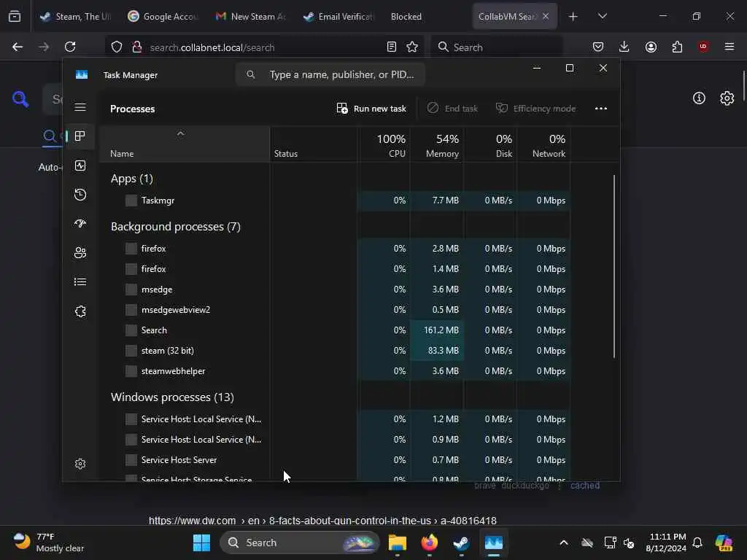747x560 pixels.
Task: Open cached link on search page
Action: pos(585,485)
